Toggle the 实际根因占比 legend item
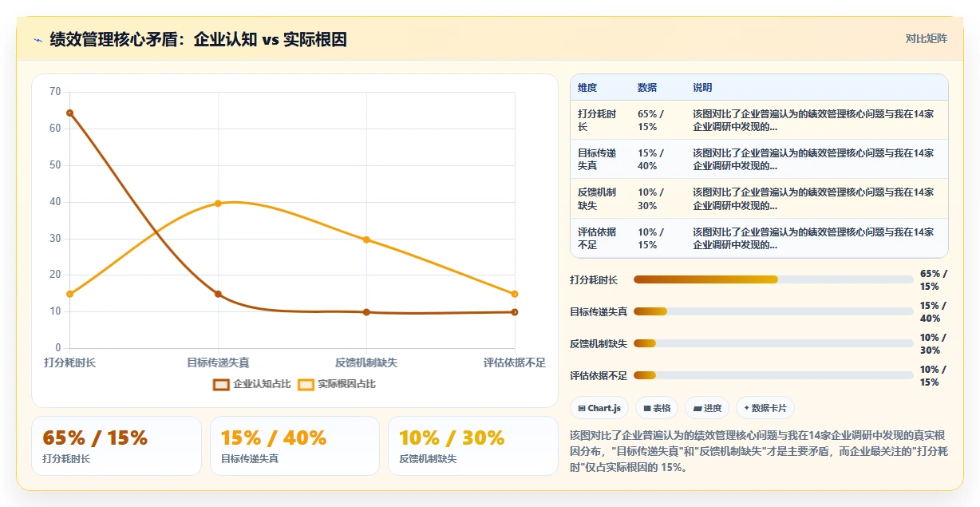 (337, 384)
